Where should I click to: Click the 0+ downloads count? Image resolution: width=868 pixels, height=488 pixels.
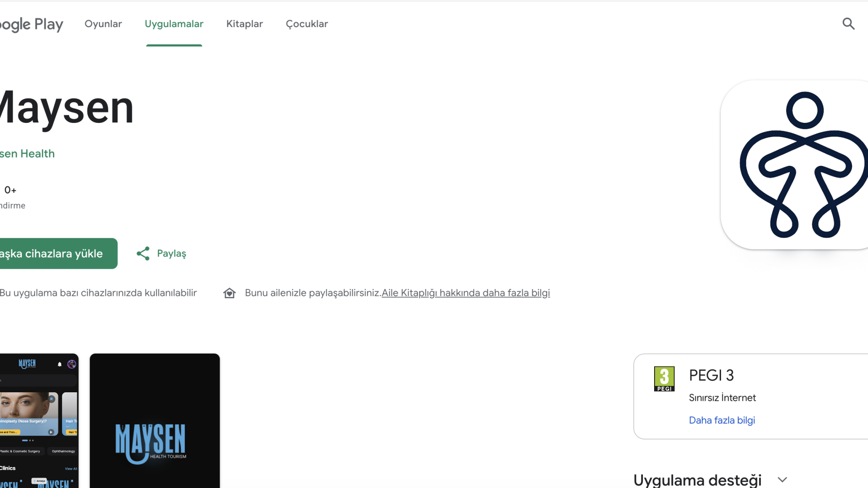point(10,190)
